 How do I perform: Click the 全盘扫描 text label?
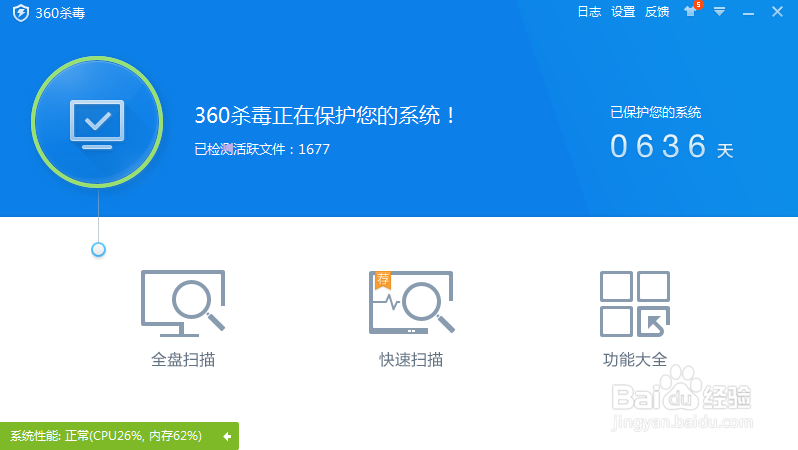[x=183, y=360]
